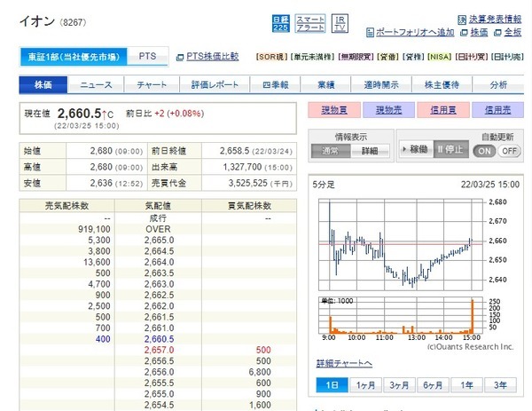
Task: Click the 日経225 badge icon
Action: [280, 23]
